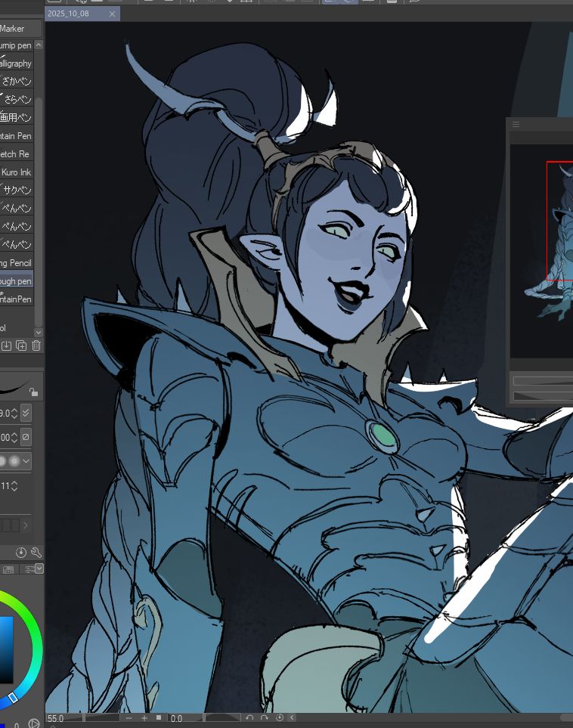Toggle the tool property lock icon
The height and width of the screenshot is (728, 573).
[33, 392]
